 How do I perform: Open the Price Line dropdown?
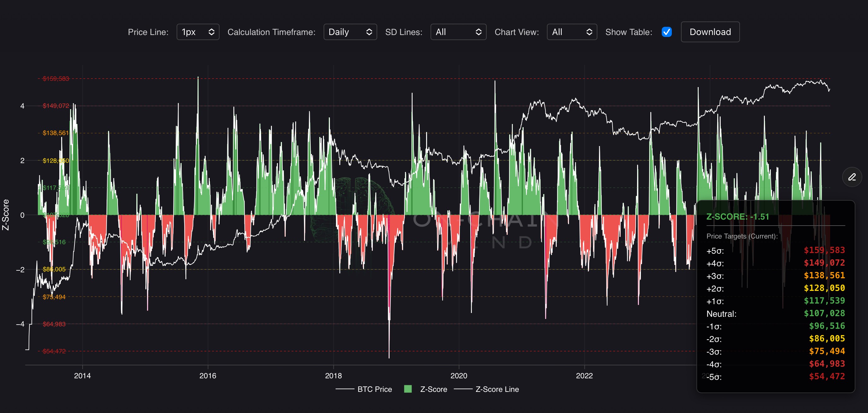[x=198, y=32]
